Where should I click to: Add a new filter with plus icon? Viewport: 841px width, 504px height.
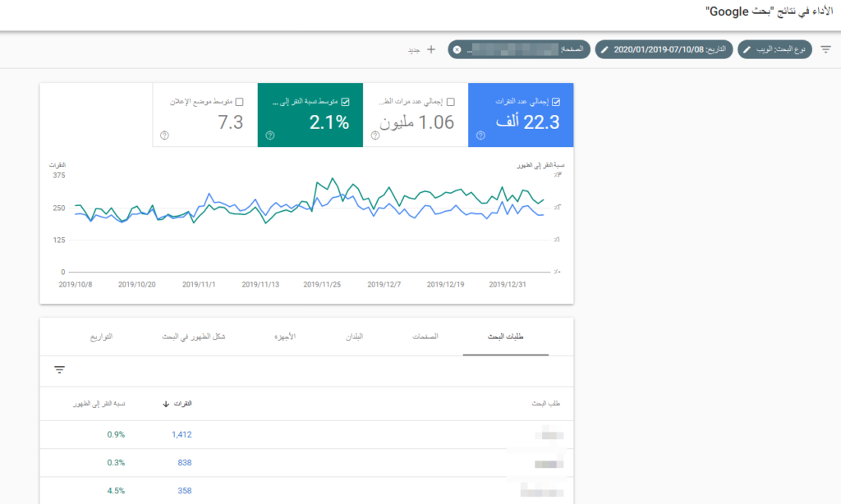click(x=431, y=49)
